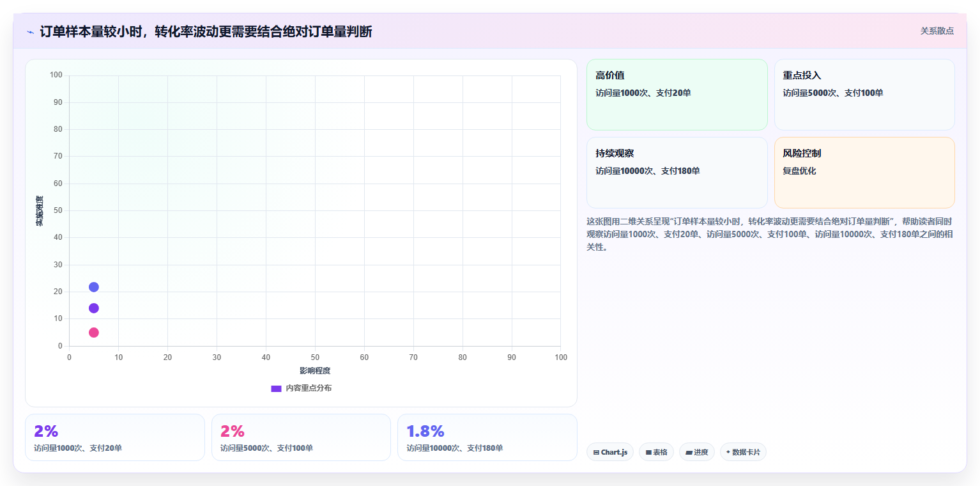Click the chart title 订单样本量较小时 heading
This screenshot has width=980, height=486.
tap(206, 31)
